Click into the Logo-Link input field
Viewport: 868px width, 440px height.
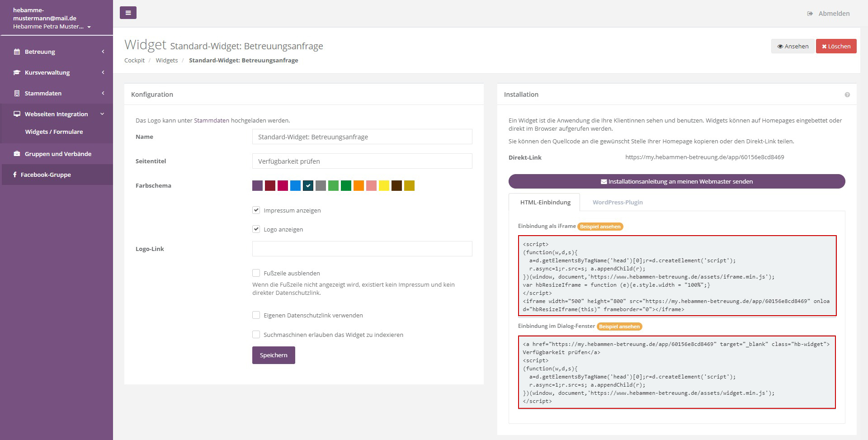pyautogui.click(x=362, y=249)
